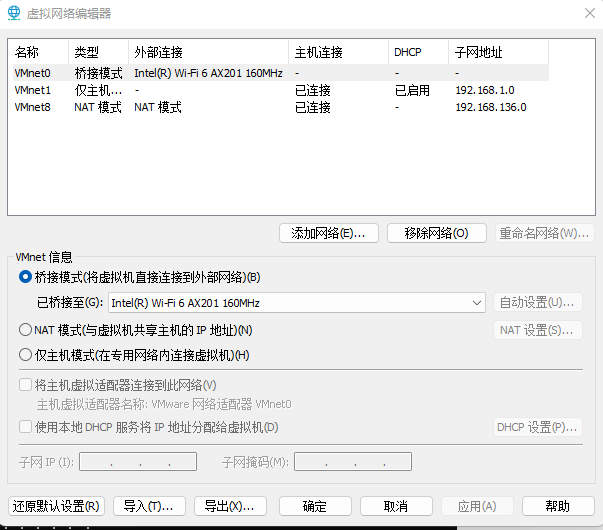Screen dimensions: 603x530
Task: Click Intel(R) Wi-Fi 6 AX201 cell in VMnet0 row
Action: pyautogui.click(x=208, y=73)
